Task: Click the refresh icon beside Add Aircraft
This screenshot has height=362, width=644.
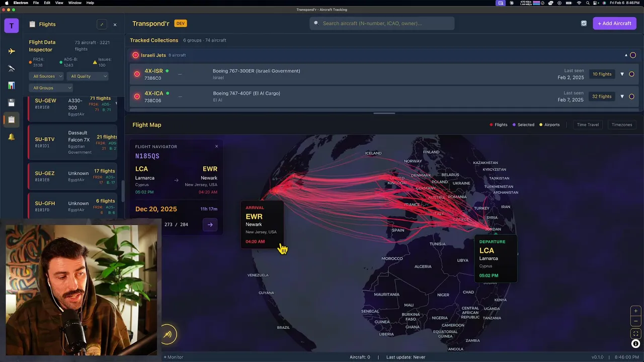Action: click(584, 23)
